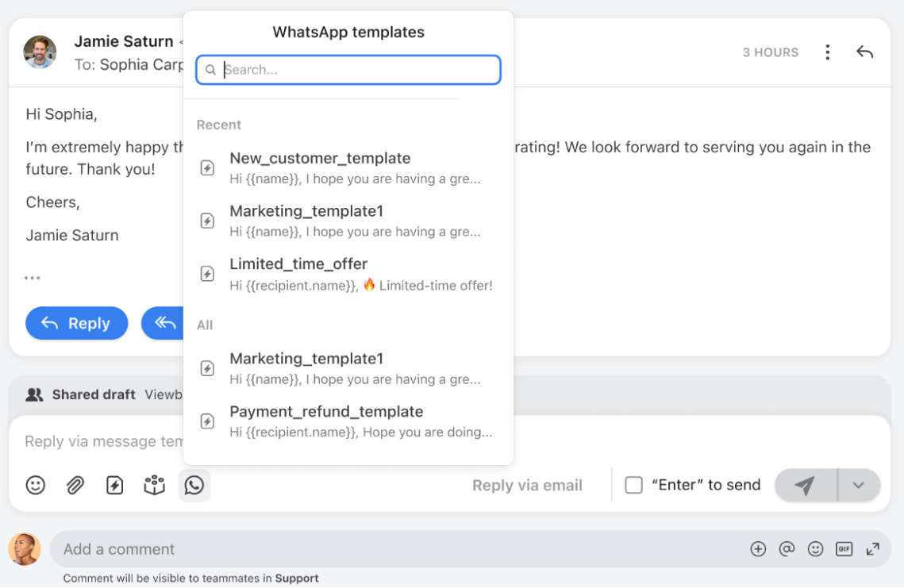The height and width of the screenshot is (588, 904).
Task: Open the Reply via email channel selector
Action: pyautogui.click(x=527, y=486)
